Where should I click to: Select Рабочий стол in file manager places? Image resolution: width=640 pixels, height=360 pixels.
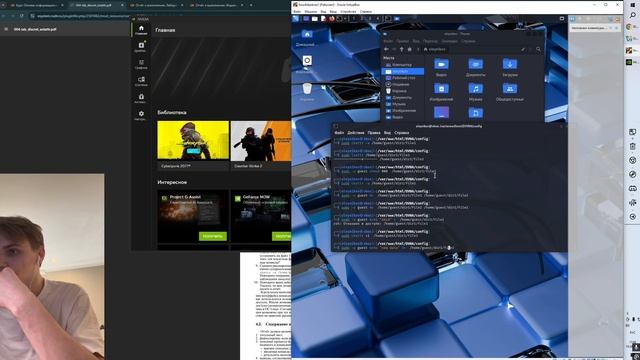(x=403, y=78)
